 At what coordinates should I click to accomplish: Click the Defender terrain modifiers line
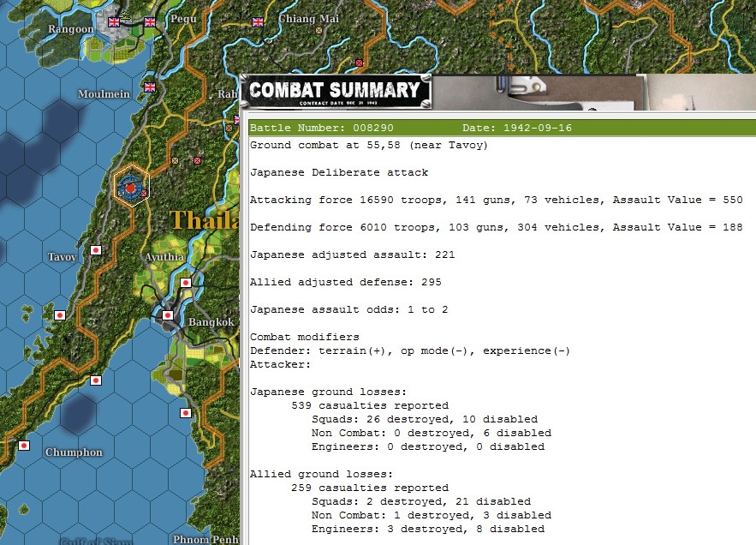point(410,351)
